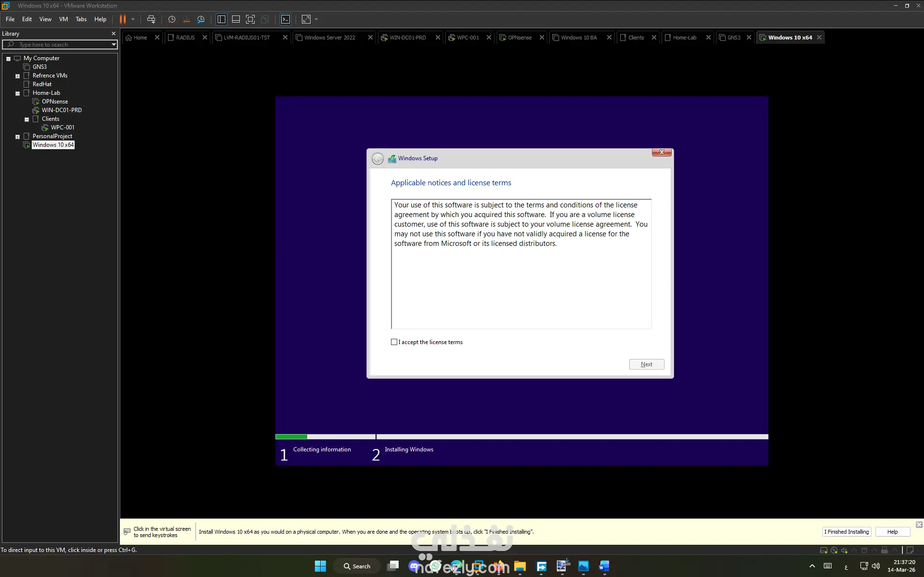This screenshot has height=577, width=924.
Task: Check the I accept the license terms box
Action: [x=394, y=342]
